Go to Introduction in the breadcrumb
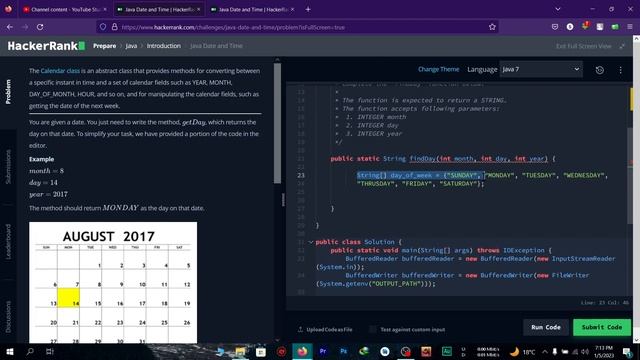Image resolution: width=640 pixels, height=360 pixels. (x=164, y=46)
